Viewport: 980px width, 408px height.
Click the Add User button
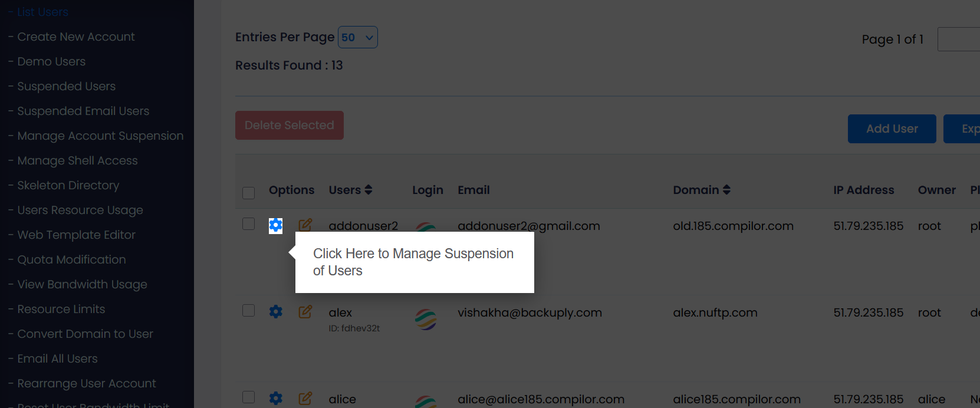[892, 129]
